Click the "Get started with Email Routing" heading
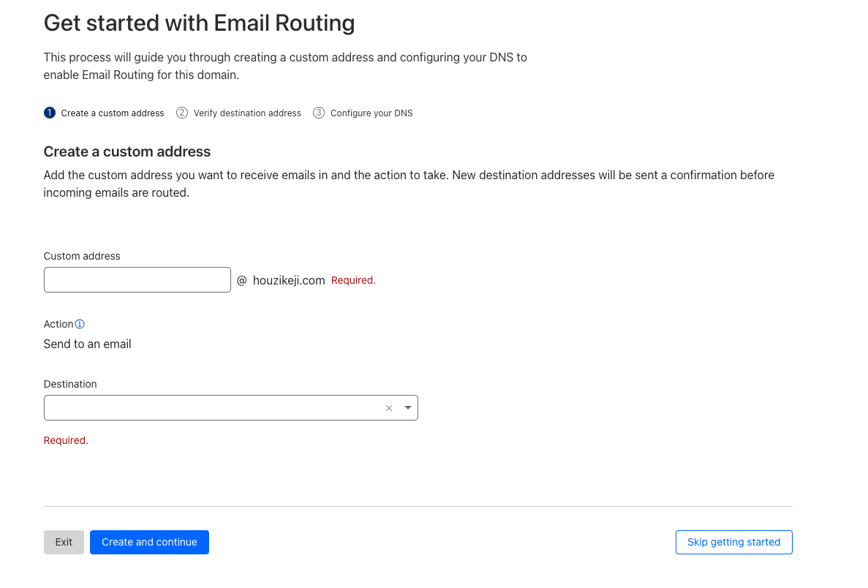Image resolution: width=868 pixels, height=588 pixels. 200,23
